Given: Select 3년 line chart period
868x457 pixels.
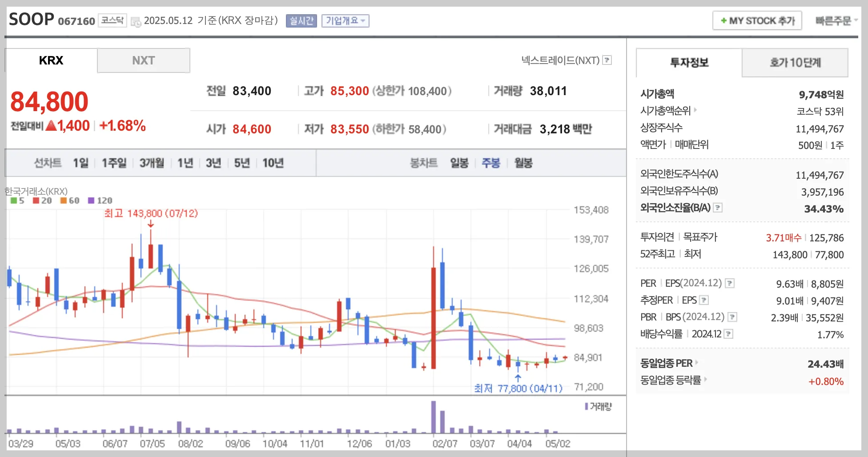Looking at the screenshot, I should coord(213,163).
